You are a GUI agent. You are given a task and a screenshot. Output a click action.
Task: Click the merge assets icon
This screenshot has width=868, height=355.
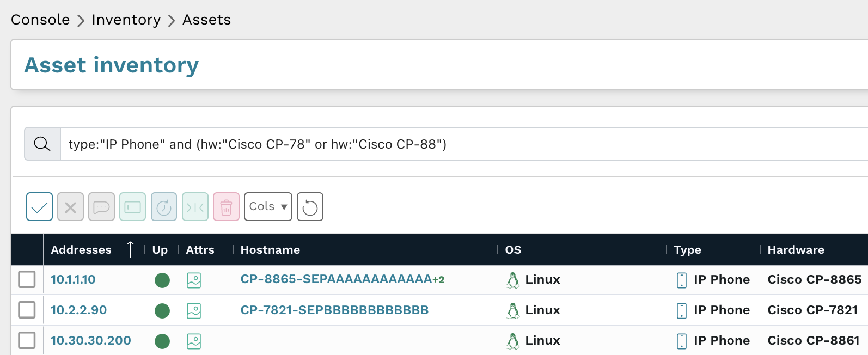(x=194, y=206)
